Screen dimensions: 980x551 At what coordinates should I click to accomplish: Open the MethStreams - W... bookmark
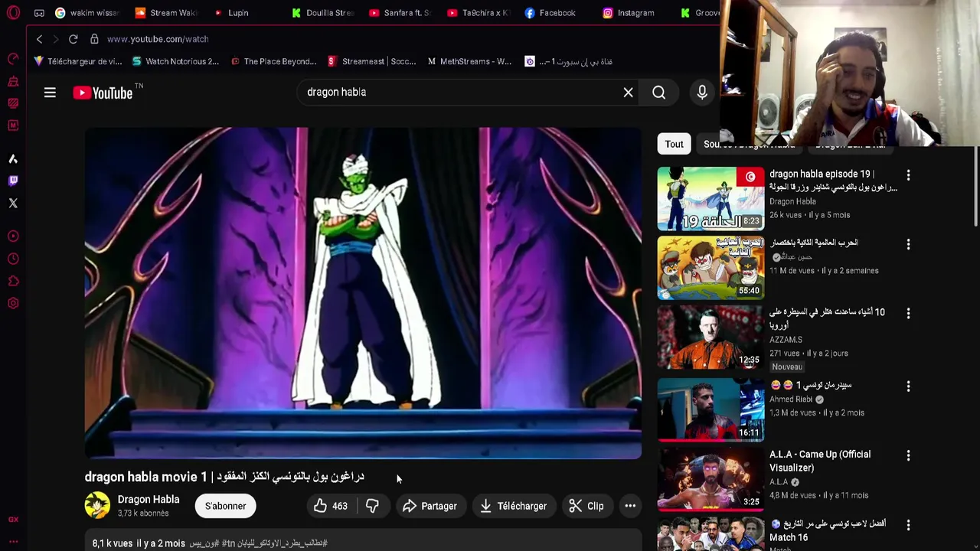point(469,61)
